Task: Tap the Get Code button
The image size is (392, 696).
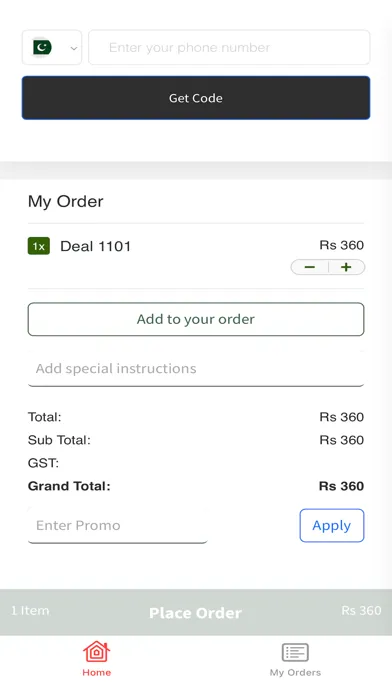Action: pyautogui.click(x=196, y=98)
